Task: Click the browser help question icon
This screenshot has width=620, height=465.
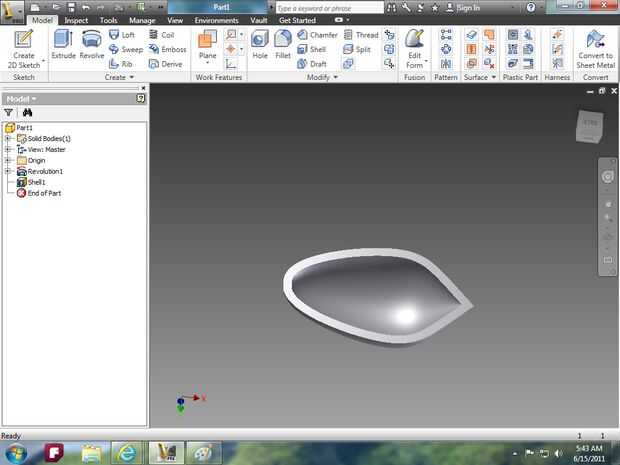Action: coord(140,98)
